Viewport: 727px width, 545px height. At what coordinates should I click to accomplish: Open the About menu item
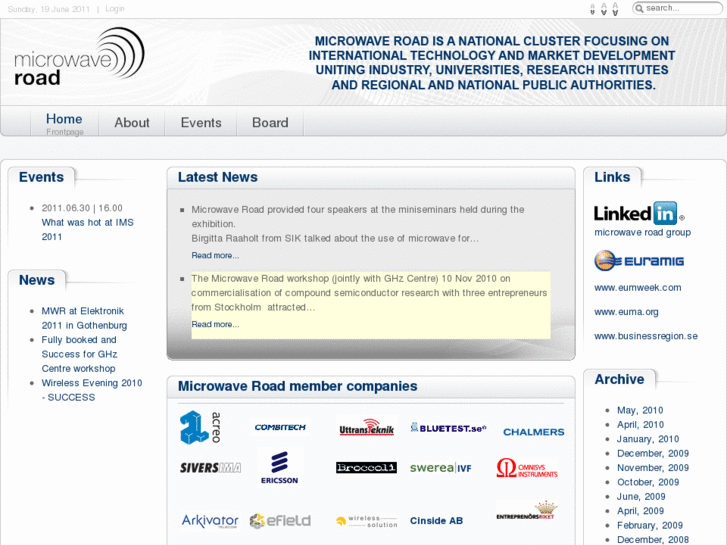point(131,123)
